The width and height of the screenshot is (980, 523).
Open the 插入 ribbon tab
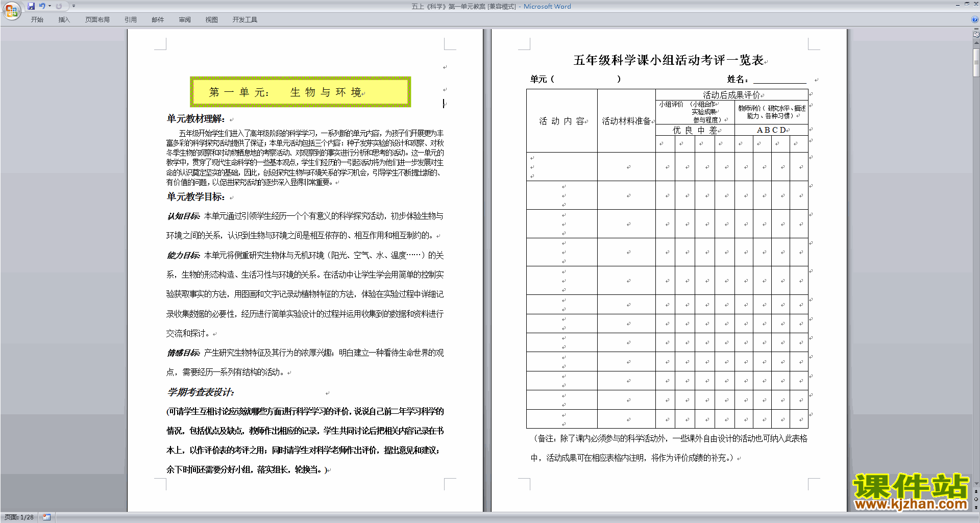64,20
